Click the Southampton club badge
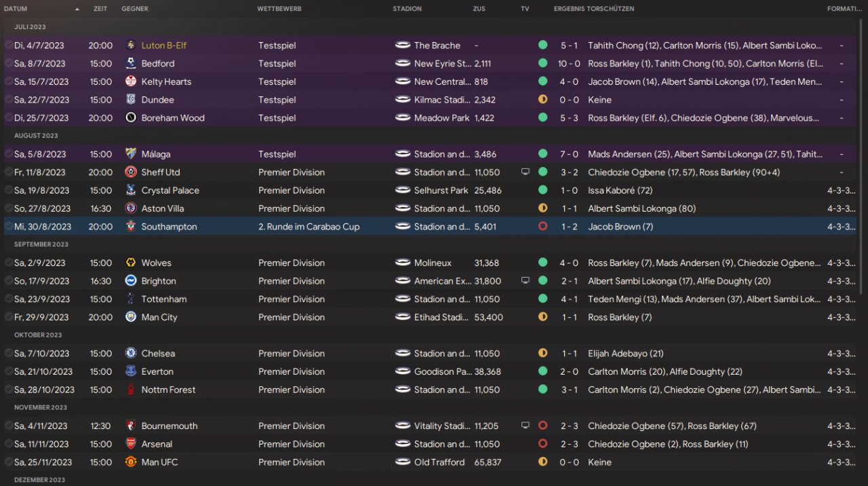Image resolution: width=868 pixels, height=486 pixels. click(131, 227)
